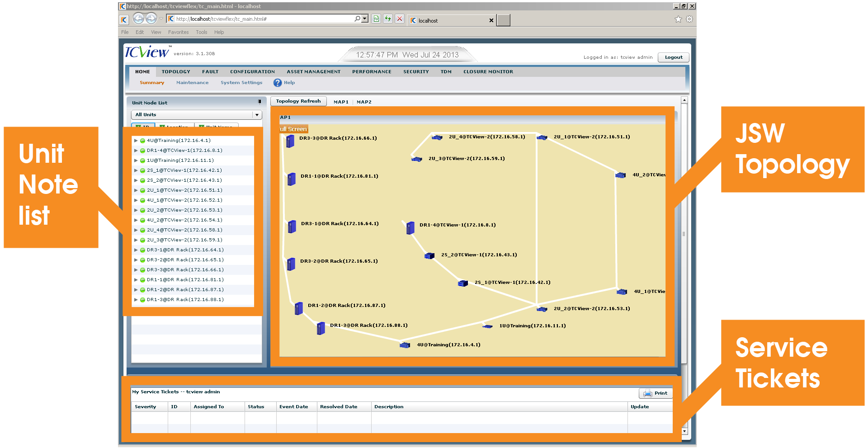Open the FAULT main menu
Image resolution: width=868 pixels, height=448 pixels.
(210, 72)
